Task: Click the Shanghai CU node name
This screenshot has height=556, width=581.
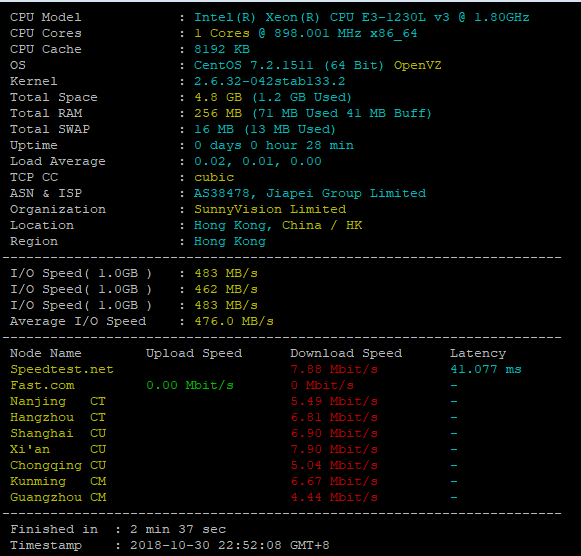Action: click(58, 433)
